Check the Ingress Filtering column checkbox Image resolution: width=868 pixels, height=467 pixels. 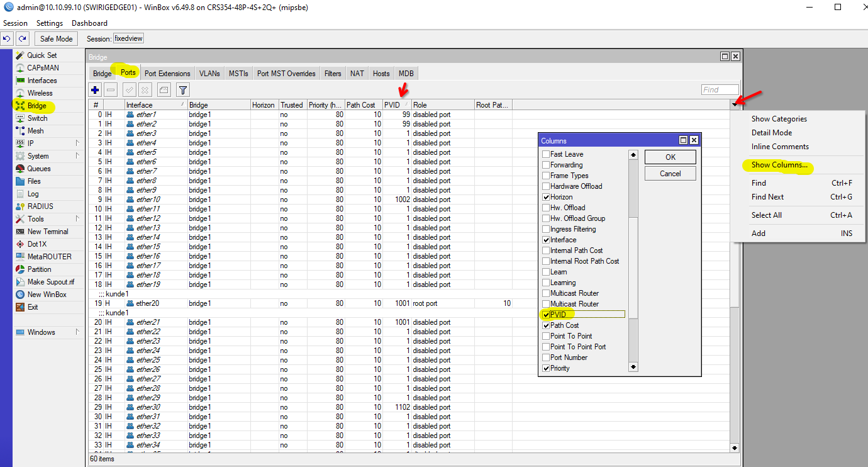point(546,229)
